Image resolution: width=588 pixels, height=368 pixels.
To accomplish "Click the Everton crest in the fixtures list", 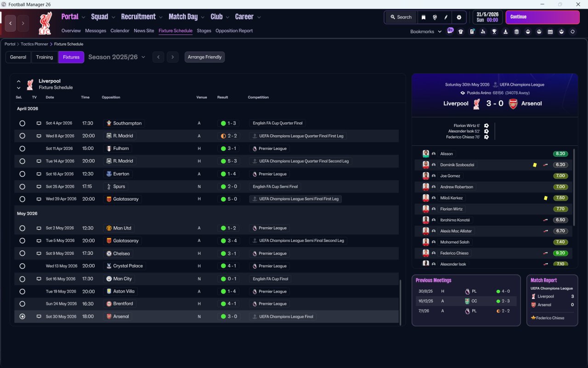I will point(109,174).
